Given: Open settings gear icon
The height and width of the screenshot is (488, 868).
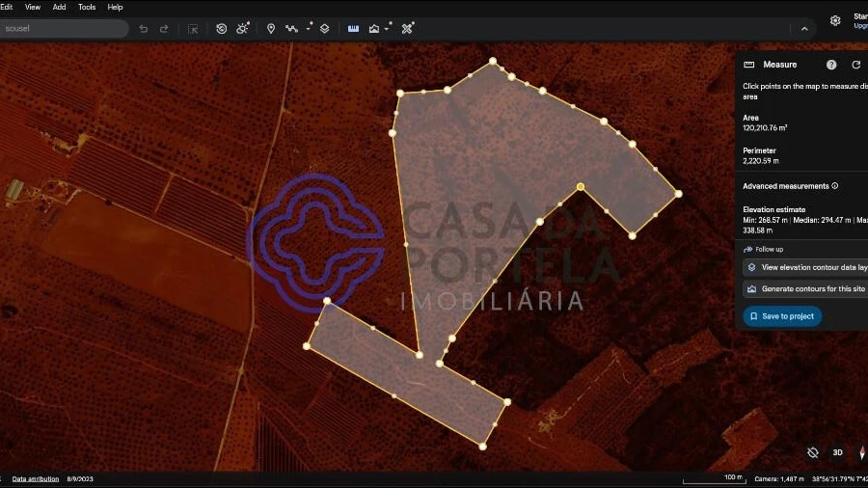Looking at the screenshot, I should pyautogui.click(x=835, y=21).
